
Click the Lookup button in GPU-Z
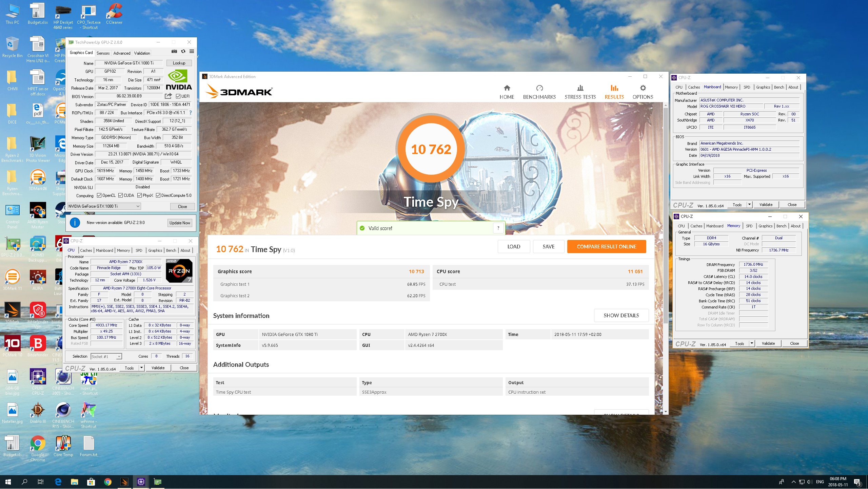[x=179, y=63]
